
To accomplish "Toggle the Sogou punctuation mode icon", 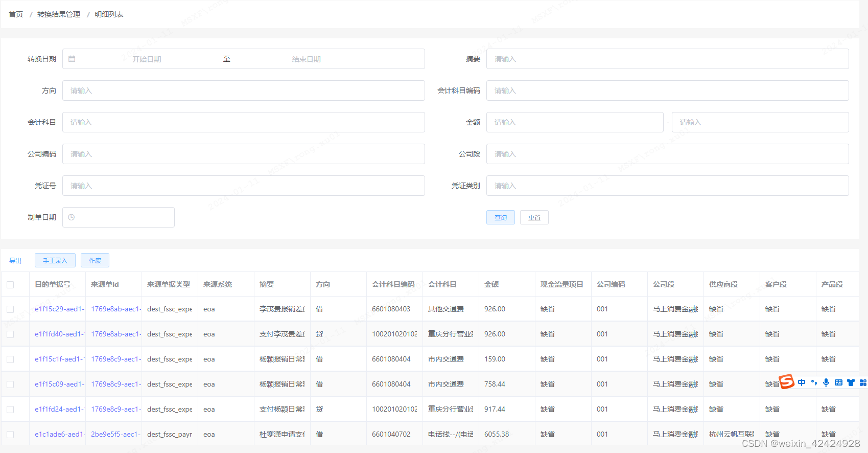I will click(814, 382).
